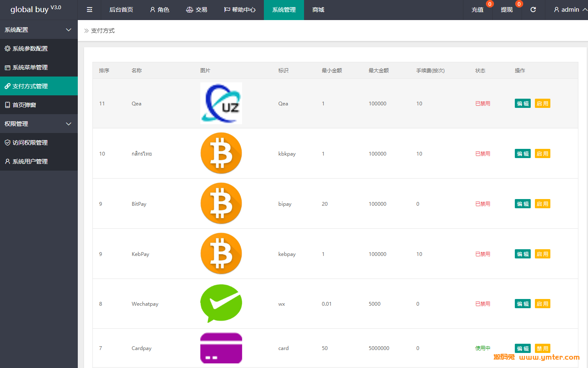Click the user icon beside 系统用户管理
588x368 pixels.
tap(8, 161)
